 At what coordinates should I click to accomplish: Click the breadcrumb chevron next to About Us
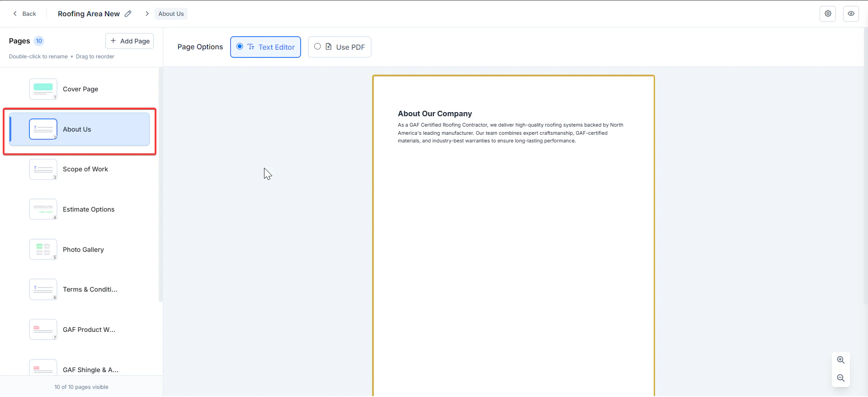(x=147, y=14)
